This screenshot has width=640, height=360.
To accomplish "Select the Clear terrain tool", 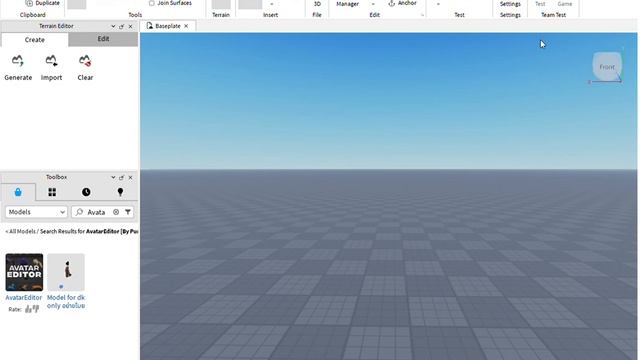I will click(85, 68).
